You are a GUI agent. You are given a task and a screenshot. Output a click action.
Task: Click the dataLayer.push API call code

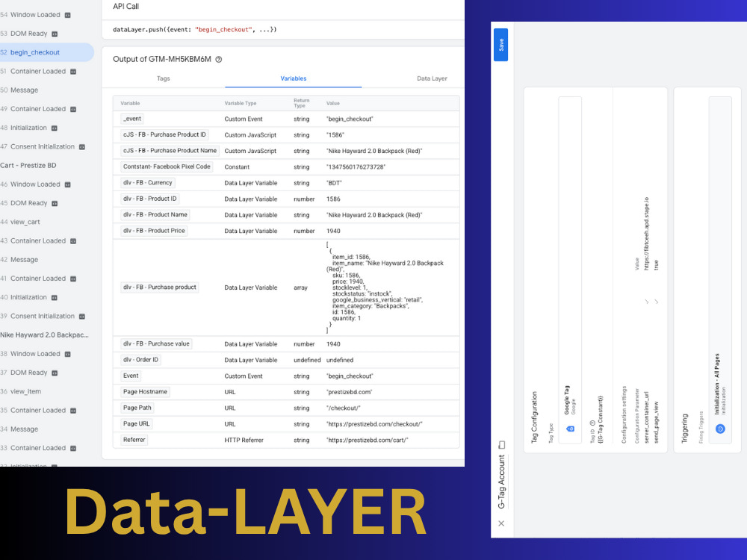(195, 30)
